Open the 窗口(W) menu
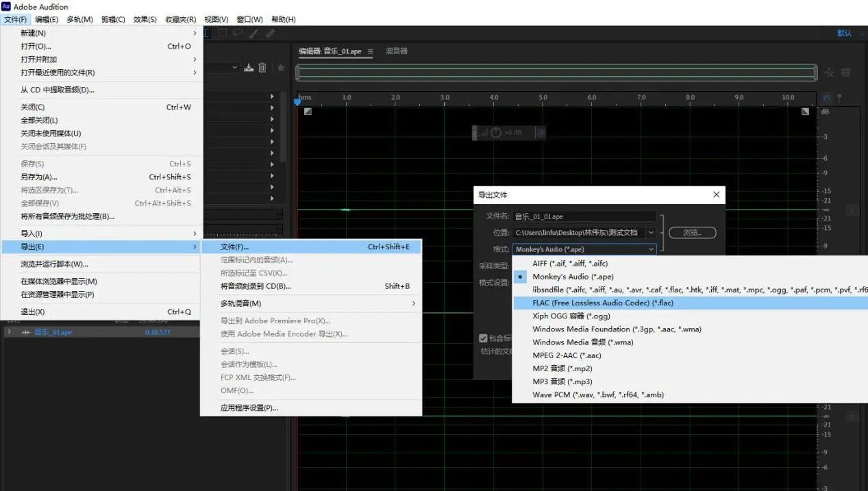 tap(249, 19)
